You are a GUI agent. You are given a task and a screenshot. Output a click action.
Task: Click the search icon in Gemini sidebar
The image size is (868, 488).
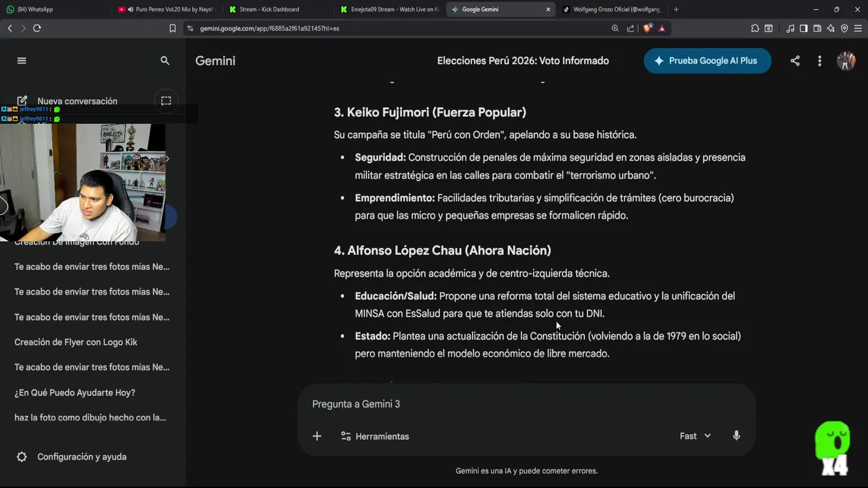coord(165,60)
